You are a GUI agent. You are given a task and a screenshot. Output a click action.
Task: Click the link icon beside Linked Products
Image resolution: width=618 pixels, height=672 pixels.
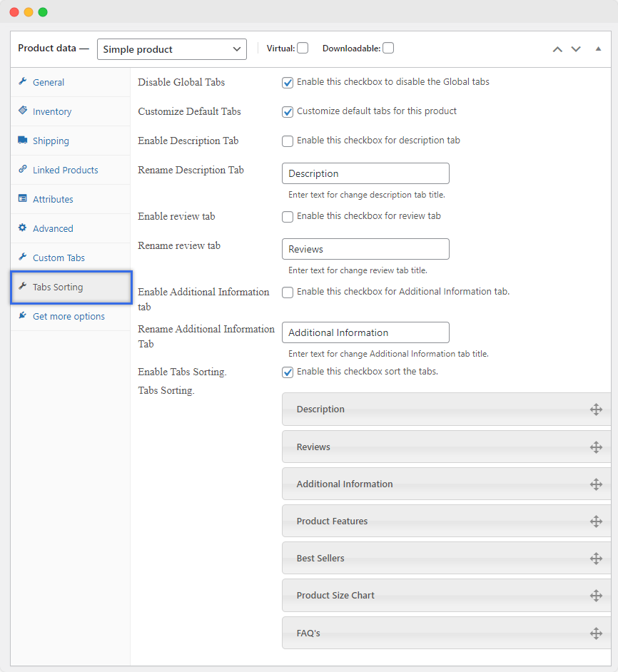pyautogui.click(x=23, y=170)
